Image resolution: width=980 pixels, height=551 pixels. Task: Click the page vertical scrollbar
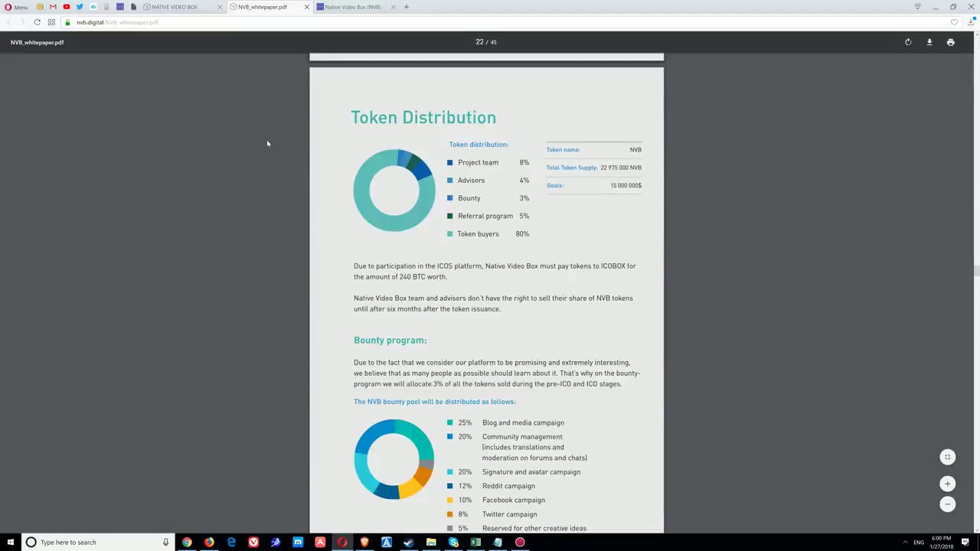[975, 269]
